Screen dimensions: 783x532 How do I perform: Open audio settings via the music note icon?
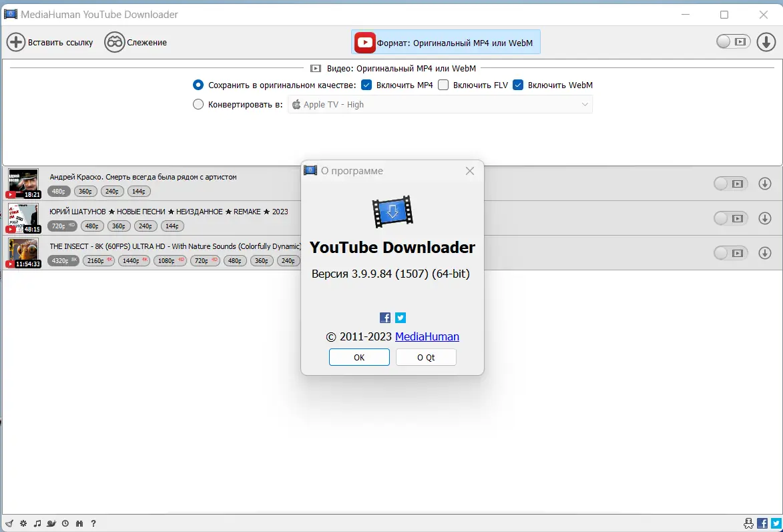[x=37, y=523]
